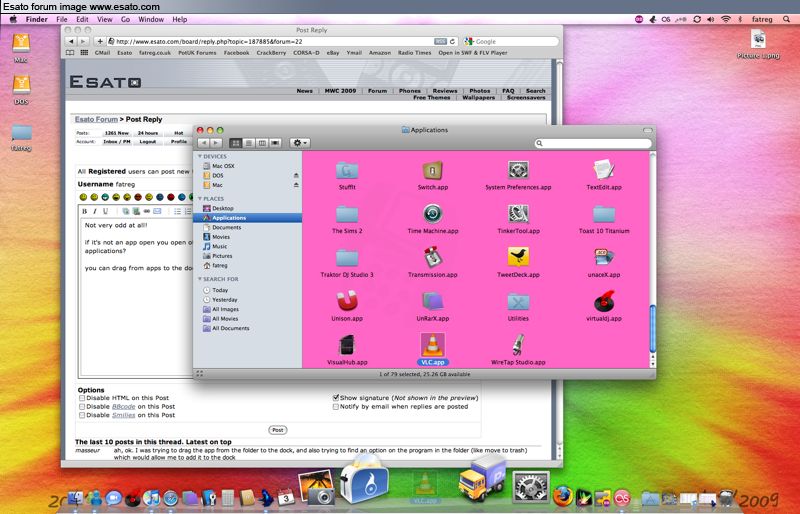Switch Finder to list view

(x=248, y=143)
